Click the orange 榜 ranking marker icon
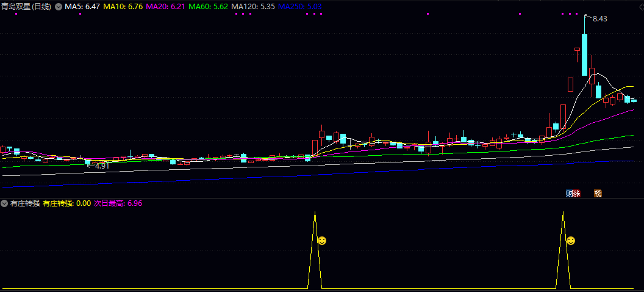The height and width of the screenshot is (292, 644). [x=598, y=193]
